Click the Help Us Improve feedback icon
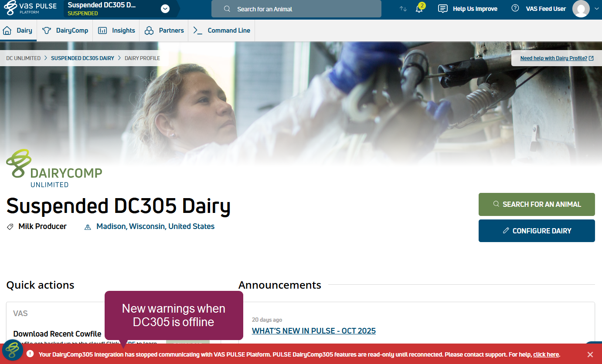This screenshot has height=364, width=602. point(442,9)
